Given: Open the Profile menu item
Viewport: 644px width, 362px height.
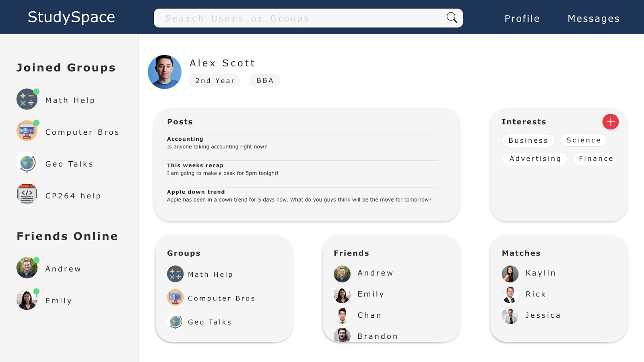Looking at the screenshot, I should [522, 19].
